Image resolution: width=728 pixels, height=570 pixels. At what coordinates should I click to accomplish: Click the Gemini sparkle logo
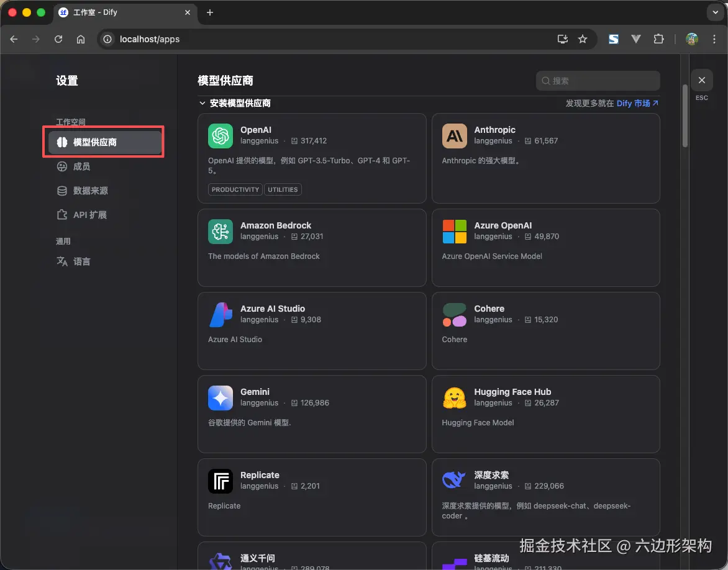pos(221,398)
